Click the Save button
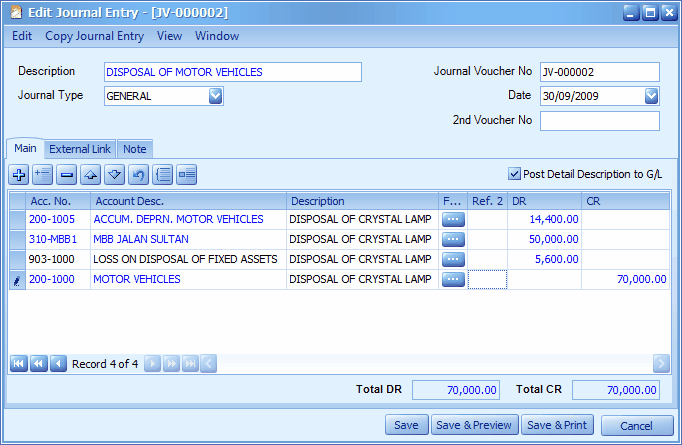The width and height of the screenshot is (682, 445). tap(406, 425)
